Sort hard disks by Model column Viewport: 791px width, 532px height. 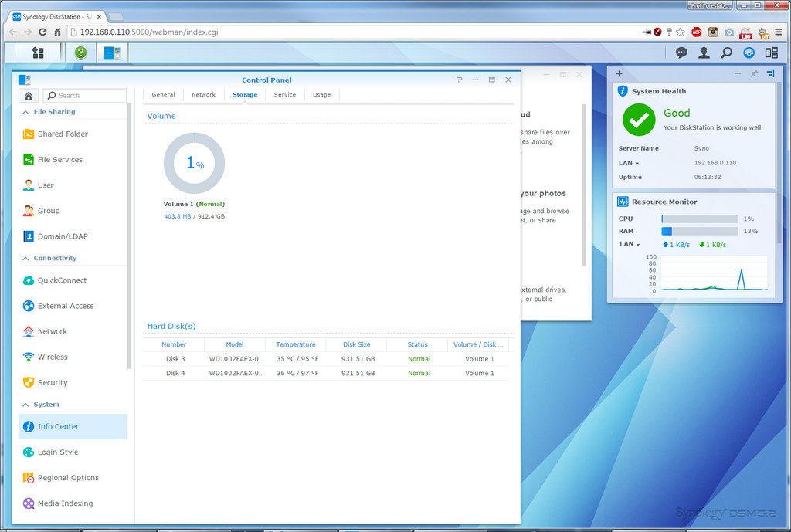click(x=235, y=344)
